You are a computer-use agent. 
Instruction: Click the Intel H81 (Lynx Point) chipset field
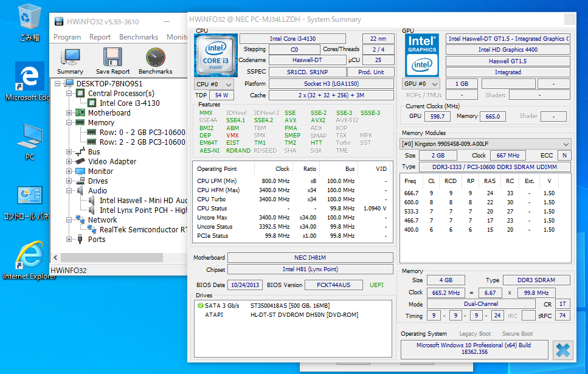[310, 269]
